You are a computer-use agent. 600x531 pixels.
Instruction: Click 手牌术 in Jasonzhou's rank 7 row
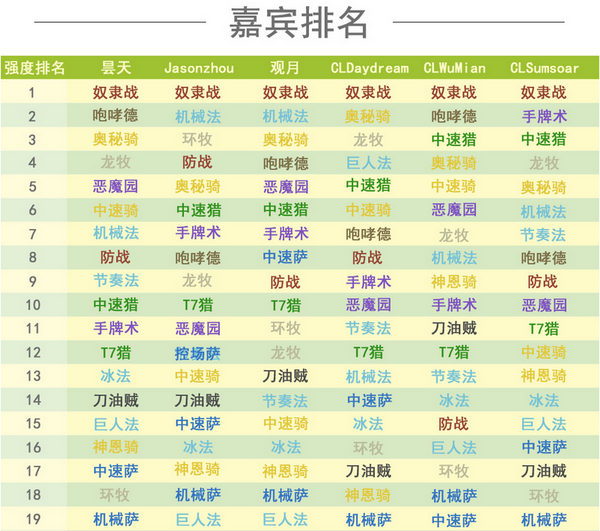coord(198,233)
